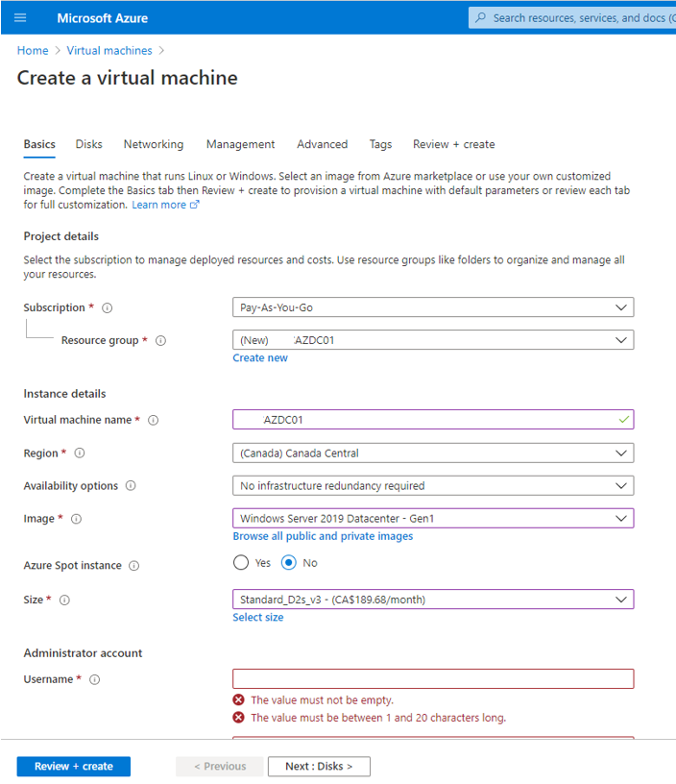Click the Learn more link
Screen dimensions: 676x784
tap(158, 205)
